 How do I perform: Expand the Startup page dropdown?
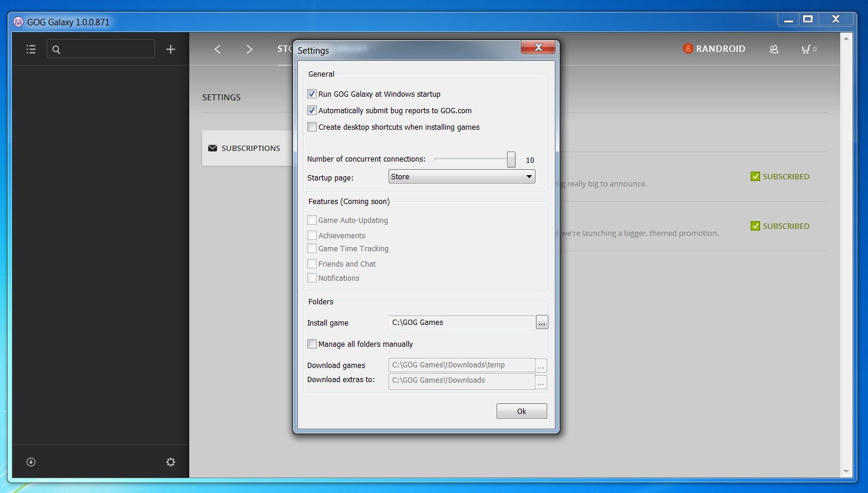(462, 176)
